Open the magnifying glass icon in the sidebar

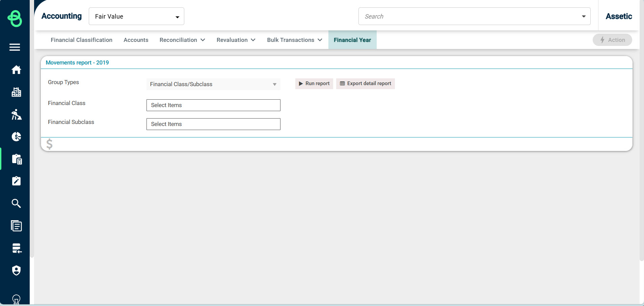click(x=16, y=203)
